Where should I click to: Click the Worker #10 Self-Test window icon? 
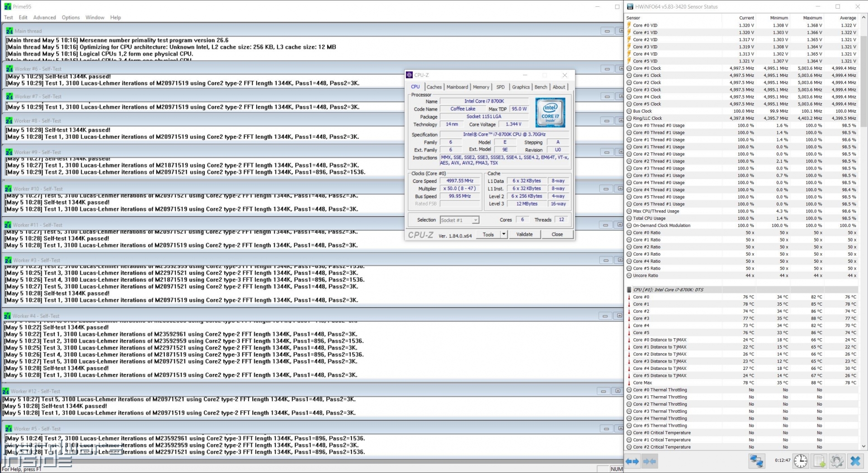(8, 189)
